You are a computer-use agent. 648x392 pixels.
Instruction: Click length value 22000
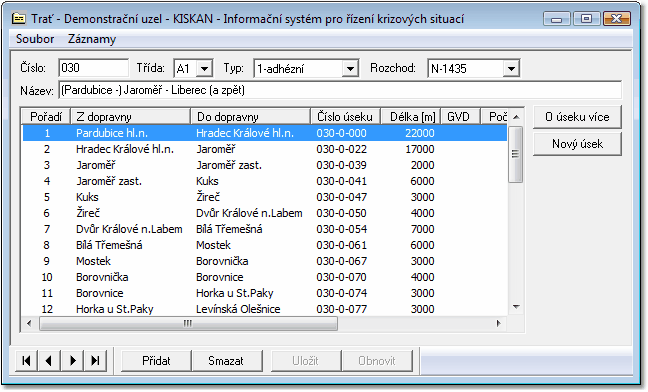pos(419,133)
